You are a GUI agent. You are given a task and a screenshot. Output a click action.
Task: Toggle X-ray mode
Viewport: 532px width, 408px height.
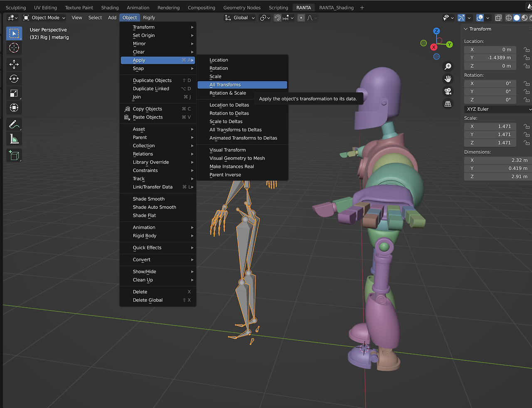point(498,18)
